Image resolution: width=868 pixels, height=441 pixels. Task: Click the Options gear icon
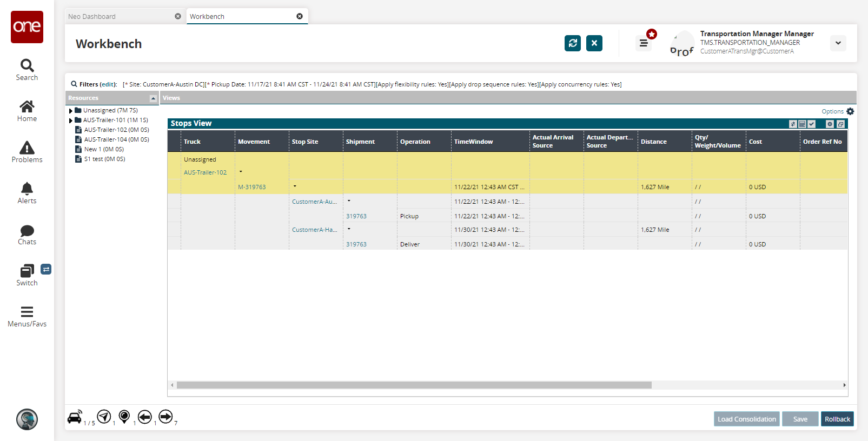pyautogui.click(x=850, y=111)
